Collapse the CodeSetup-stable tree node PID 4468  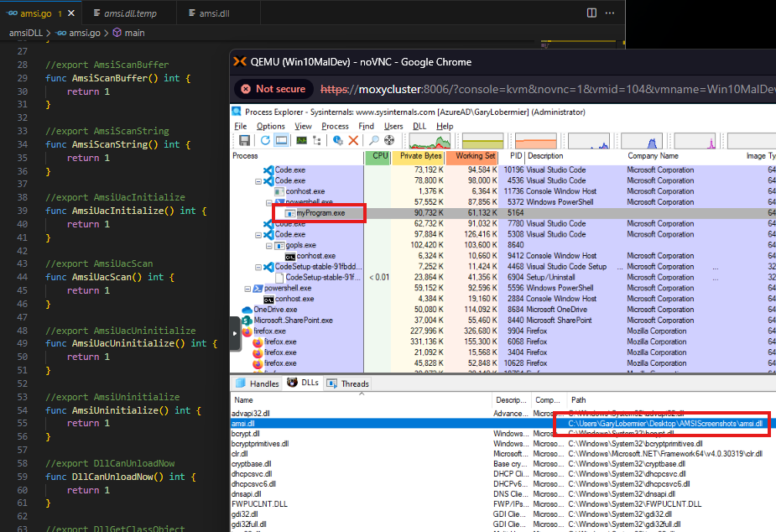point(258,267)
